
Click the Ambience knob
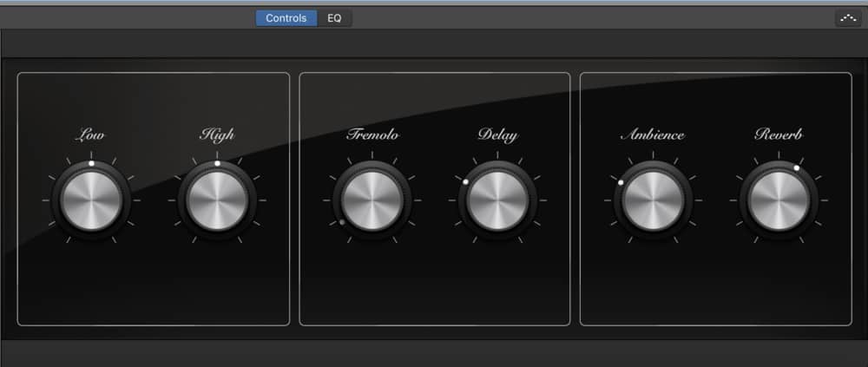pyautogui.click(x=653, y=200)
